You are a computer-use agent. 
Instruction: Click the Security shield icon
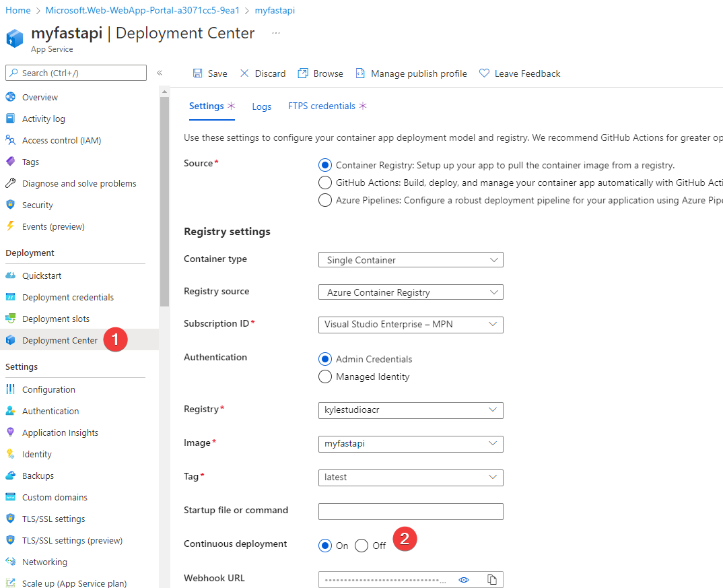tap(10, 205)
